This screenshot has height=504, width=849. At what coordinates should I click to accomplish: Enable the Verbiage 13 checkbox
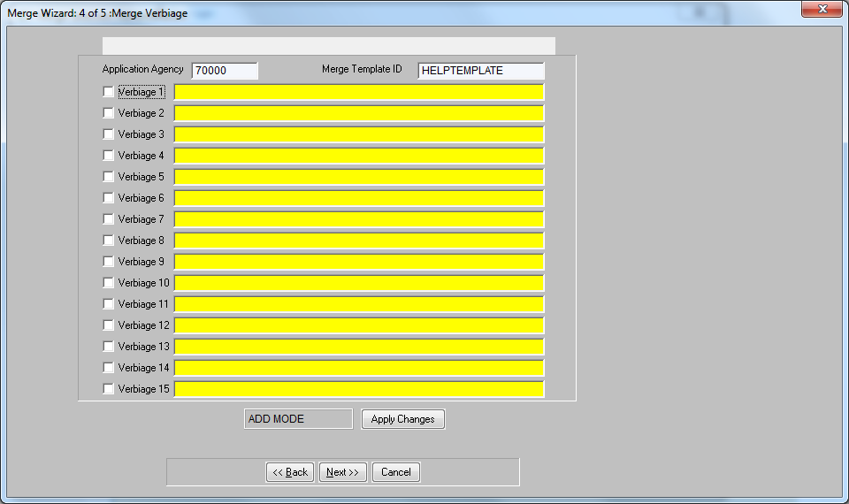coord(108,347)
